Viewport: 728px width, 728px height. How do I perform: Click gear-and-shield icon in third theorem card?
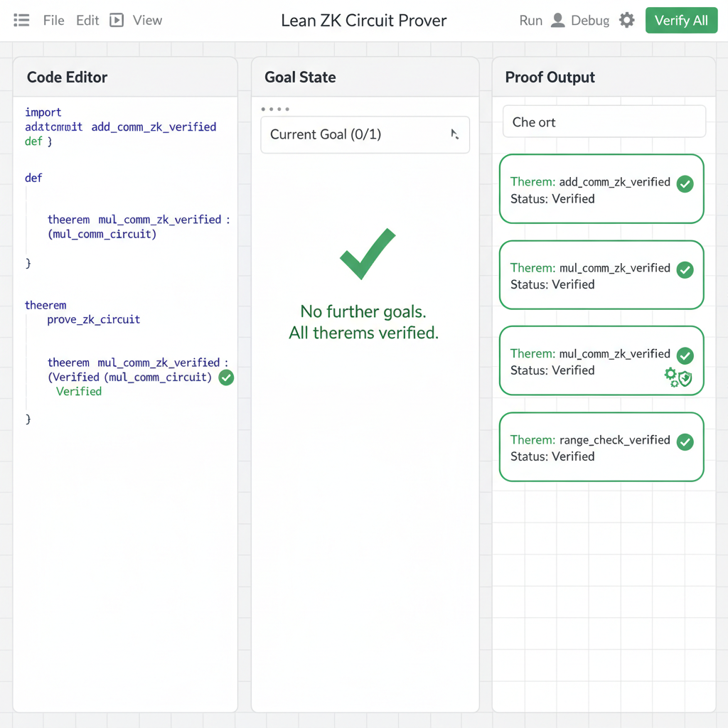pyautogui.click(x=678, y=377)
